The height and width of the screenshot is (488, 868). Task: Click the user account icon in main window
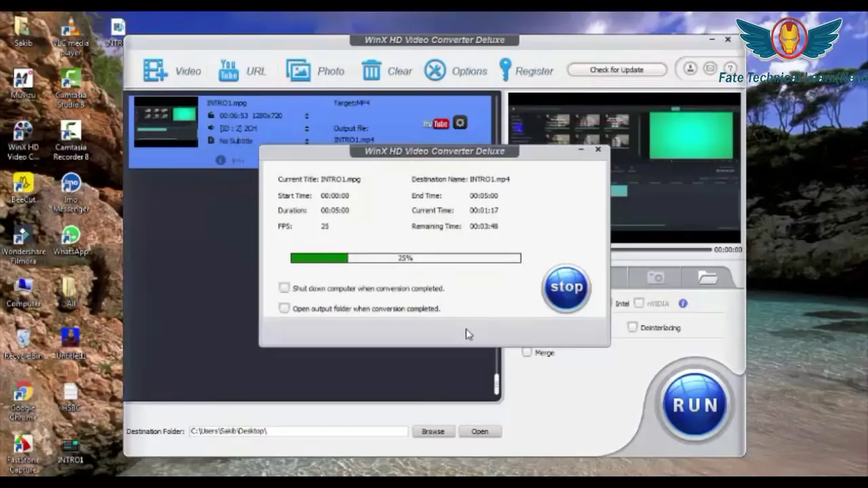coord(690,68)
